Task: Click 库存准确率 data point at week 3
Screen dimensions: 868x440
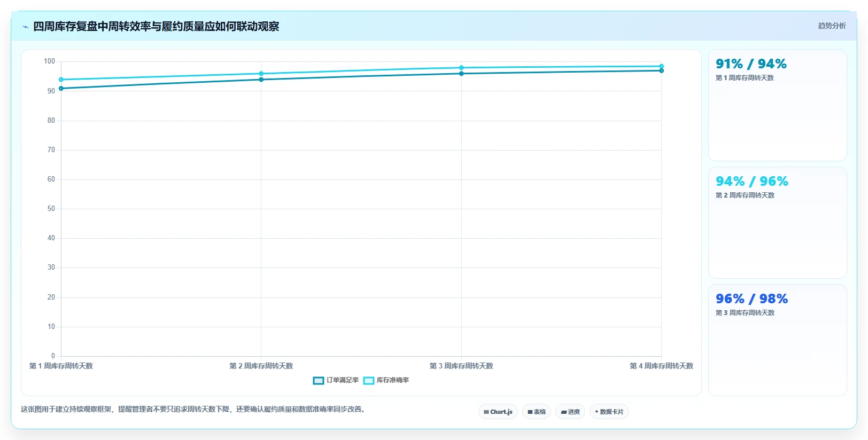Action: pos(461,68)
